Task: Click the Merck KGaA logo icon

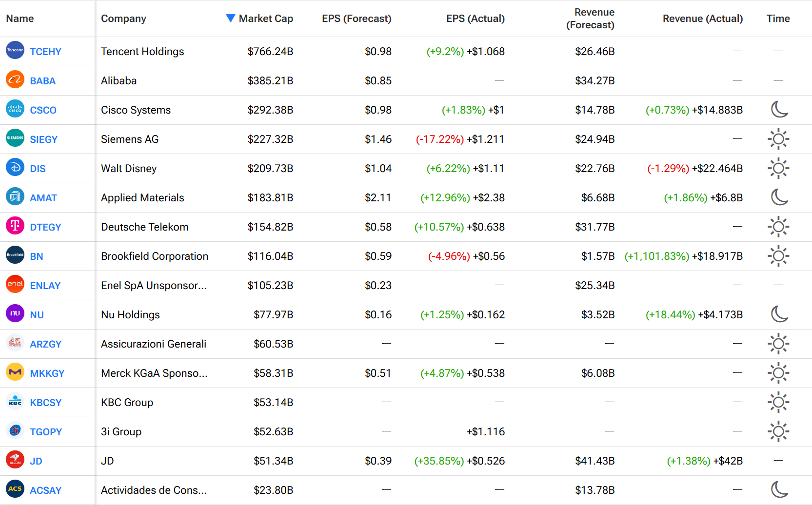Action: tap(15, 372)
